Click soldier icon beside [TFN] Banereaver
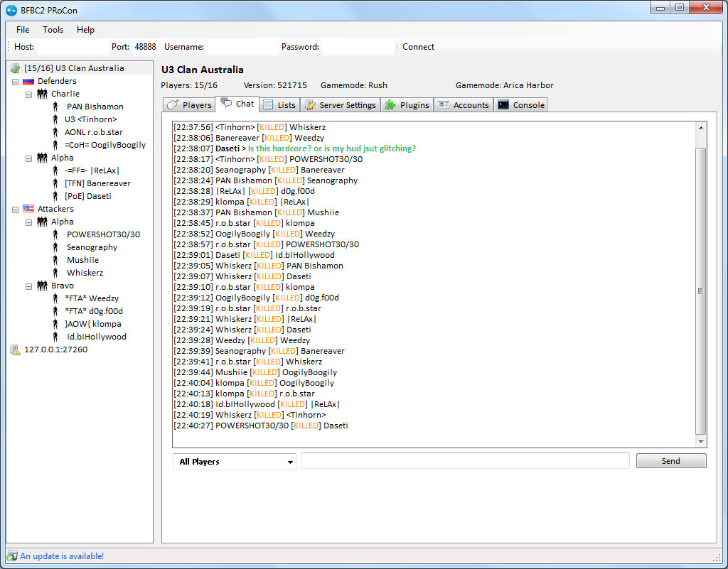This screenshot has height=569, width=728. click(x=55, y=183)
